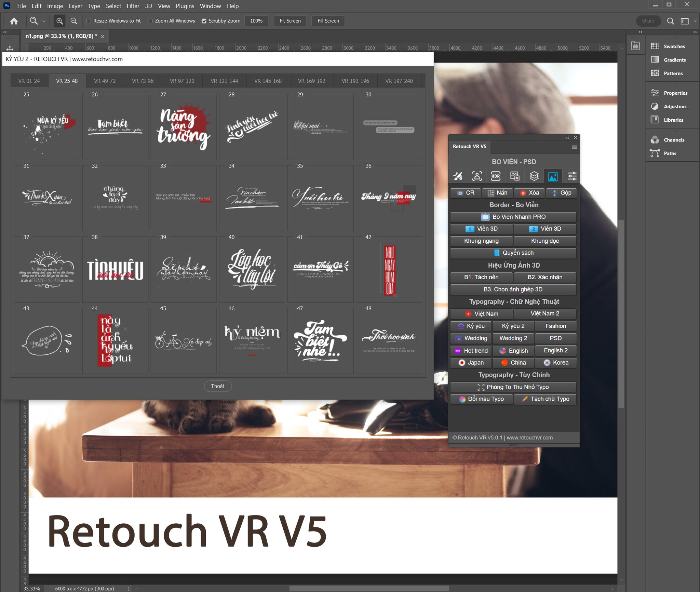Click the Thoát button

pyautogui.click(x=218, y=386)
